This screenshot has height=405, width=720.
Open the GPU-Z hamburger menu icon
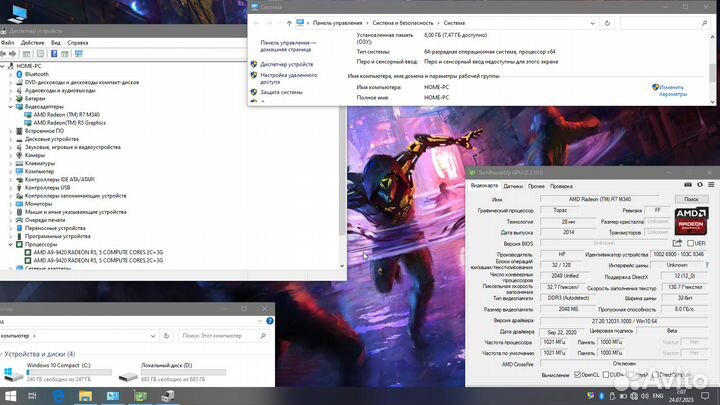711,185
